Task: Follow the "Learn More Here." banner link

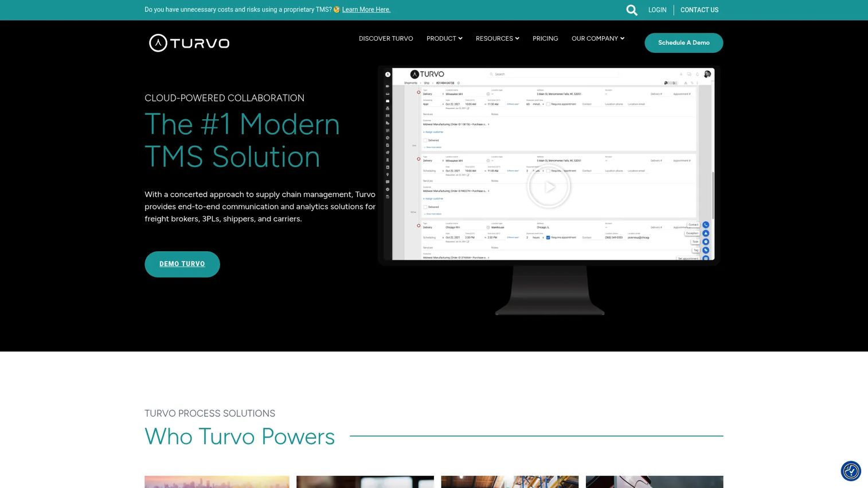Action: (x=366, y=10)
